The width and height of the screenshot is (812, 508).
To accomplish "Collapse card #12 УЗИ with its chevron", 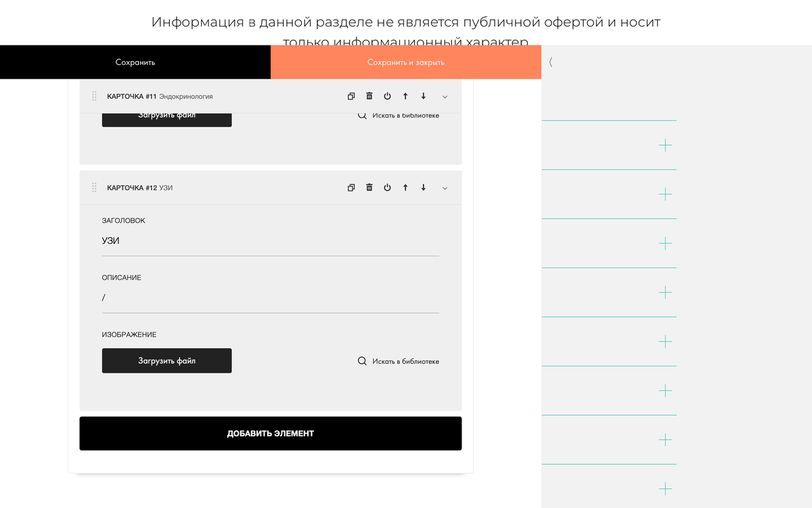I will 445,188.
